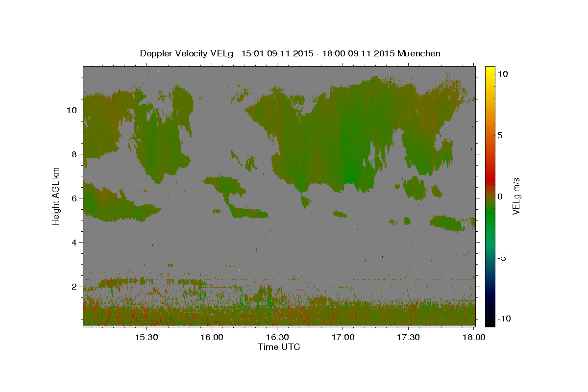
Task: Click the height axis label '6'
Action: point(74,198)
